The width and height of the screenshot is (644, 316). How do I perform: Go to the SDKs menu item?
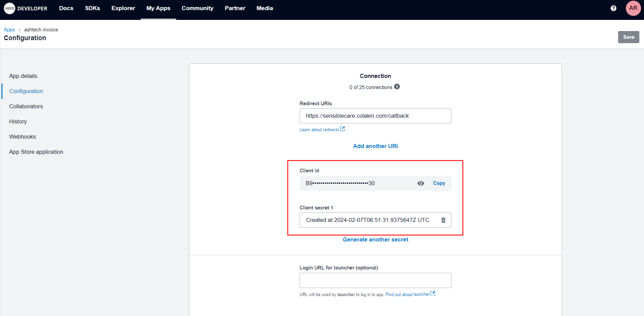[92, 8]
